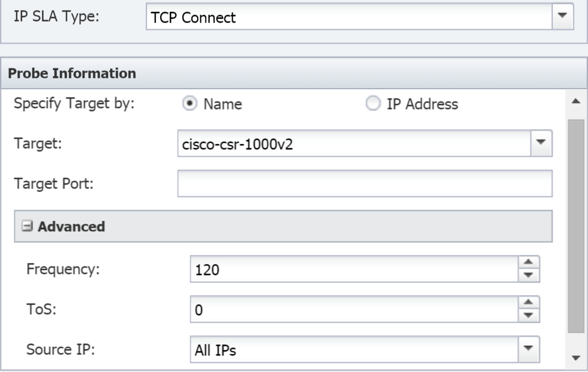The width and height of the screenshot is (588, 372).
Task: Click the scrollbar up arrow
Action: [576, 101]
